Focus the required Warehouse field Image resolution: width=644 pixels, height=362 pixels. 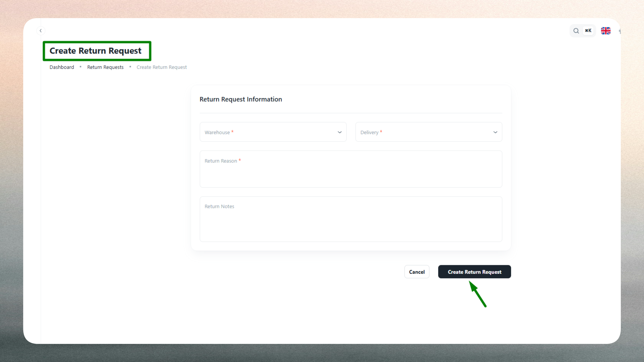[x=273, y=132]
